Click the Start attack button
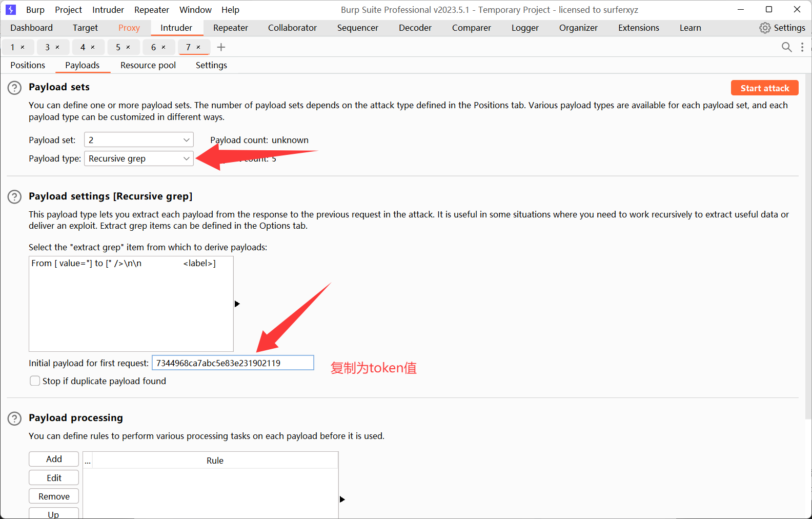This screenshot has height=519, width=812. pos(765,88)
